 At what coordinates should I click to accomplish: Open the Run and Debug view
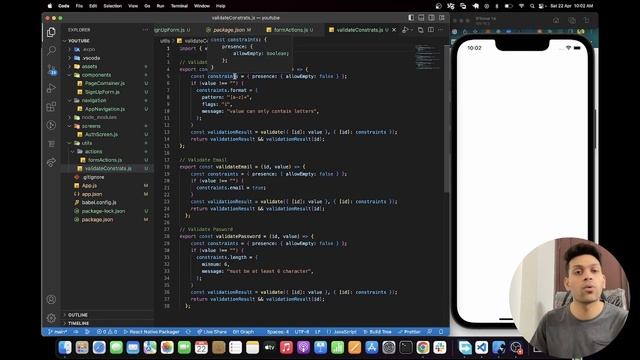(x=51, y=88)
